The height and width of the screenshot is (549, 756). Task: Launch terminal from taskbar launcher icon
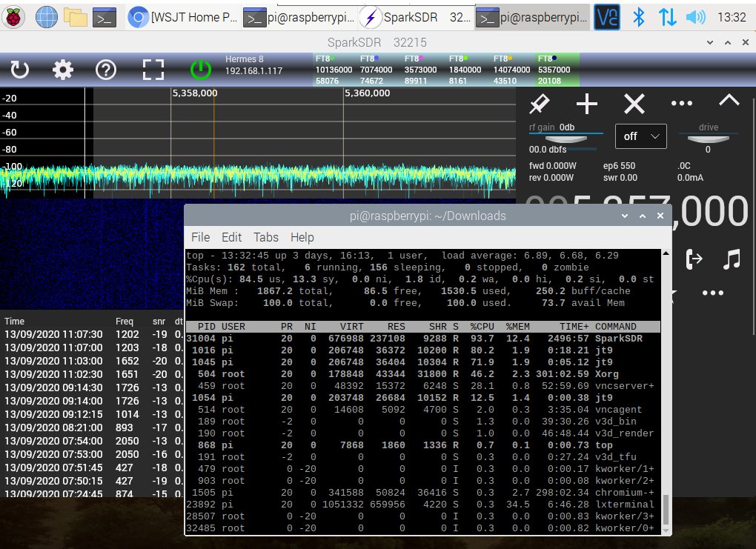105,18
